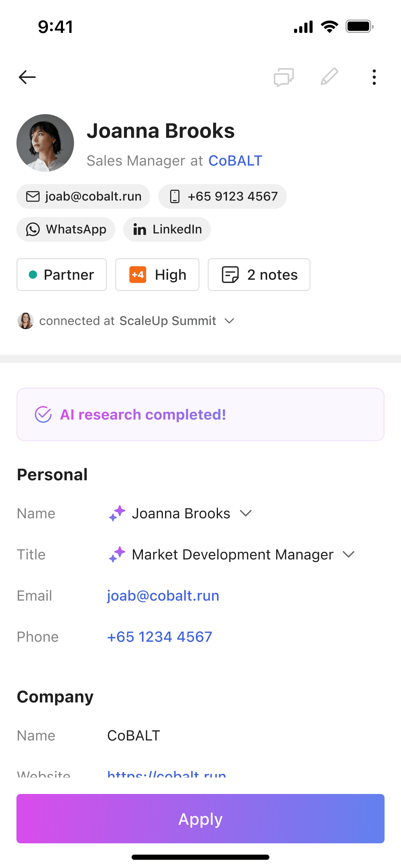Tap the LinkedIn logo icon
The image size is (401, 868).
(140, 229)
